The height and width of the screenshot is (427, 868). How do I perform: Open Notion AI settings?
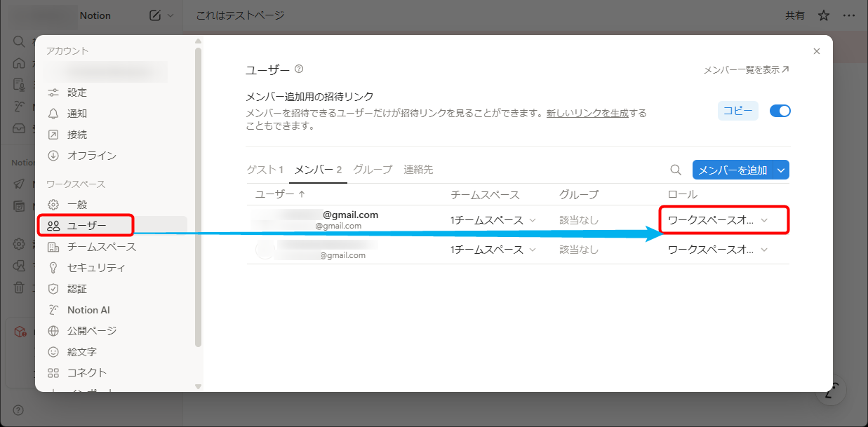point(88,310)
